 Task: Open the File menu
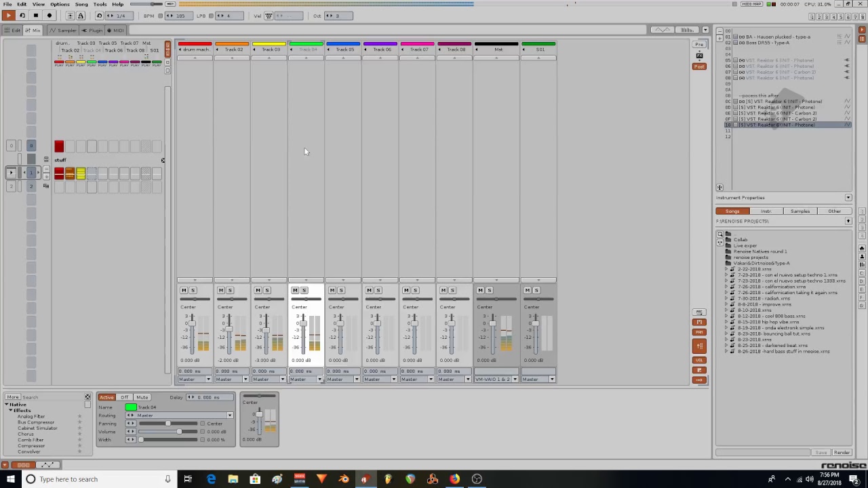point(7,4)
